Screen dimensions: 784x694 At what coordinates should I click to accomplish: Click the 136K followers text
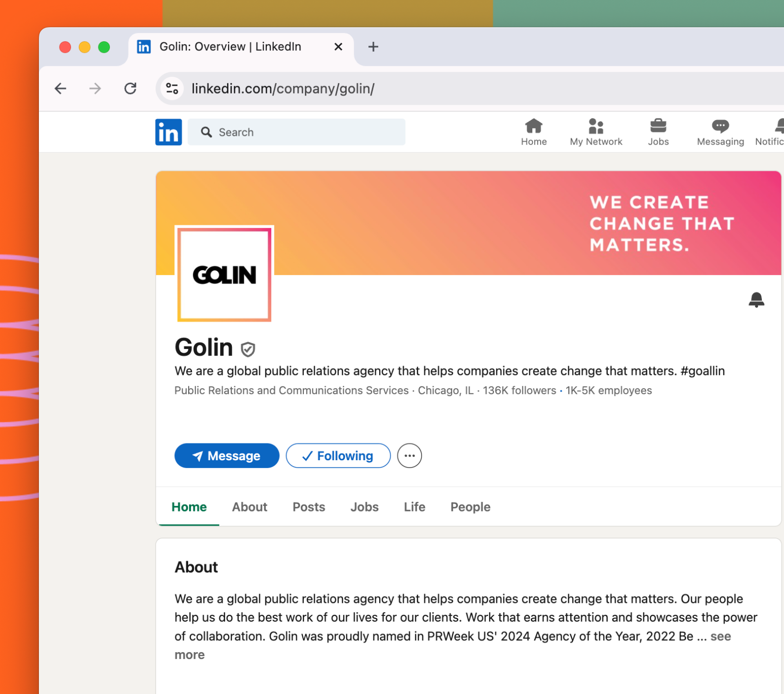click(519, 390)
